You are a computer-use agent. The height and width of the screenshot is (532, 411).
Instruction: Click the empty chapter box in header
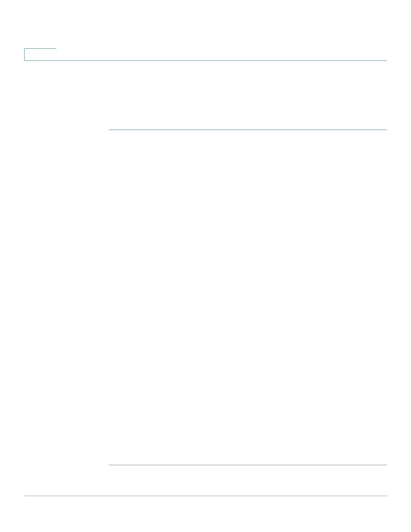(x=40, y=55)
